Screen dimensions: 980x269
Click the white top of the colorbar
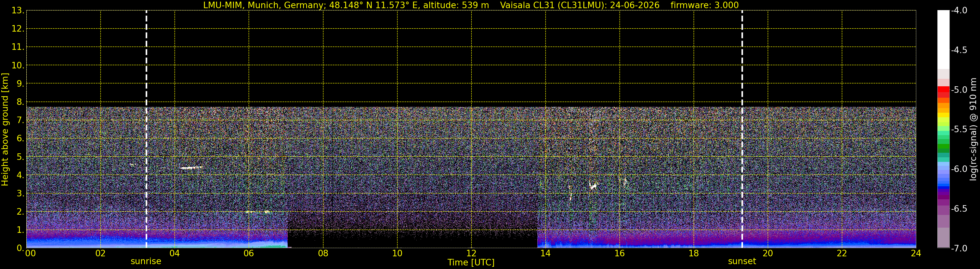943,39
